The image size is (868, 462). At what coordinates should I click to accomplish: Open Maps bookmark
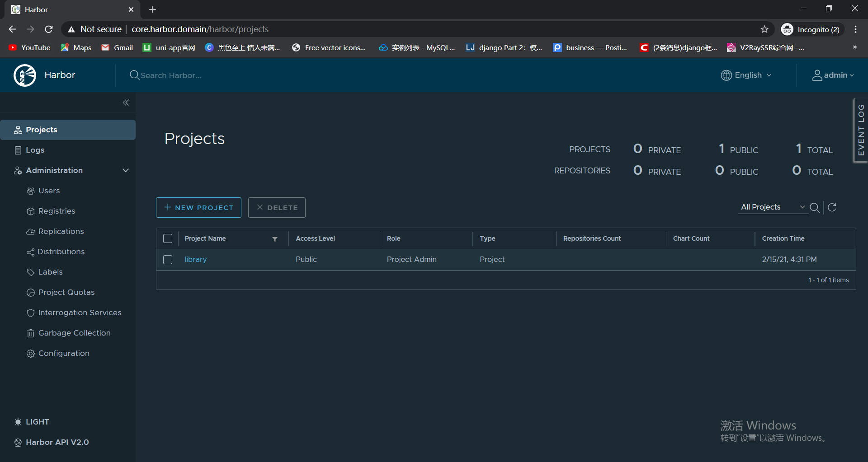tap(76, 47)
